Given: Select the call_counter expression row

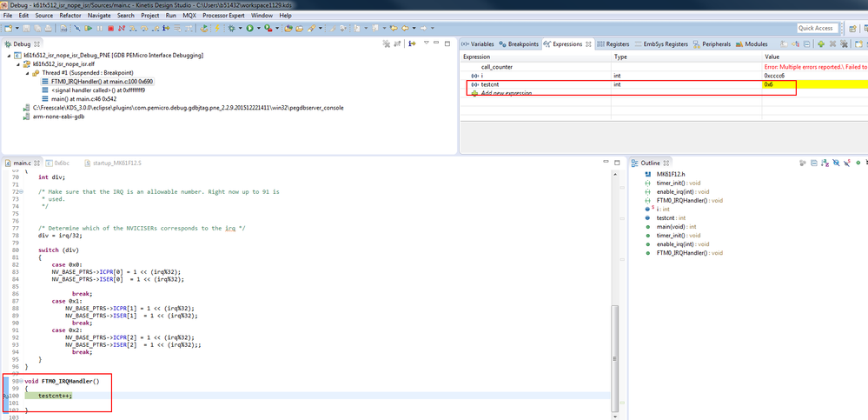Looking at the screenshot, I should pos(664,66).
